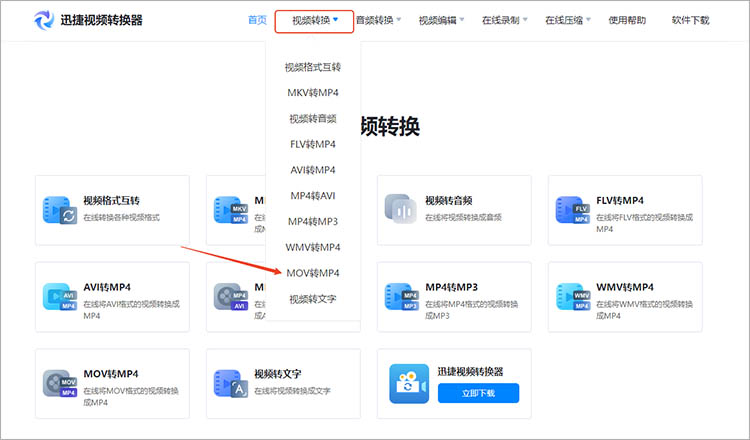The width and height of the screenshot is (750, 440).
Task: Click the 在线将MOV格式的视频转换成MP4 description
Action: (x=131, y=396)
